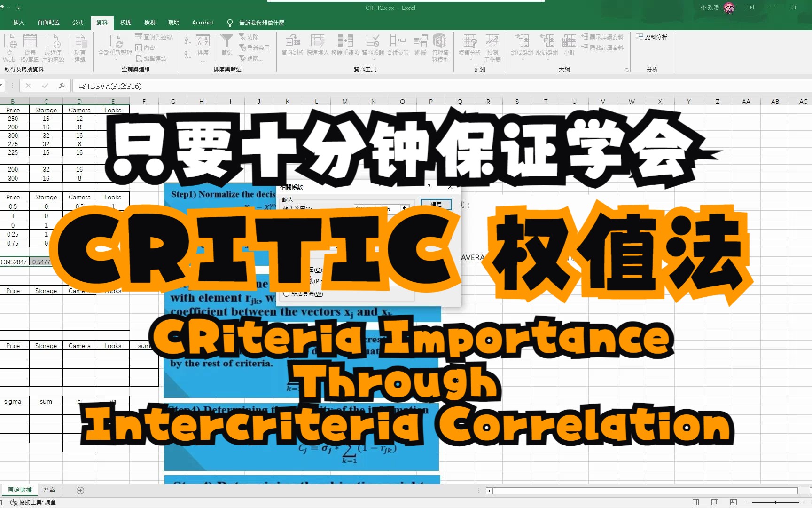This screenshot has height=508, width=812.
Task: Click the 資料驗證 icon
Action: 373,41
